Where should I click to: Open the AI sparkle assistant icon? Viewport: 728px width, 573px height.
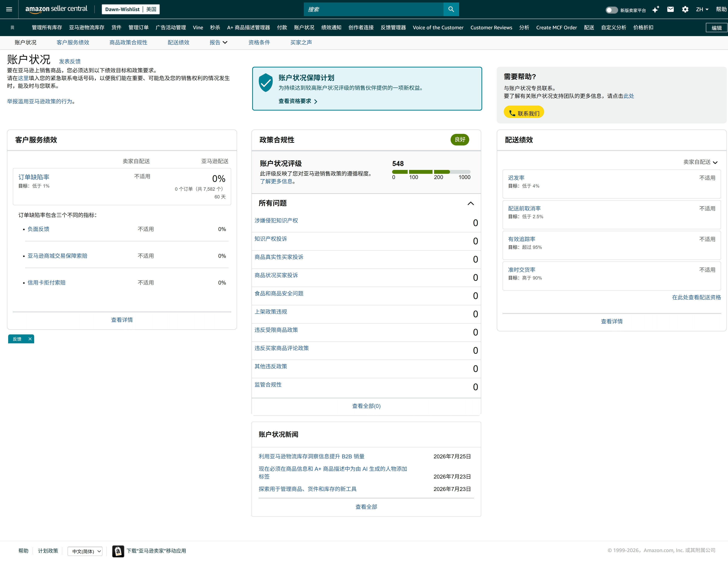tap(655, 9)
